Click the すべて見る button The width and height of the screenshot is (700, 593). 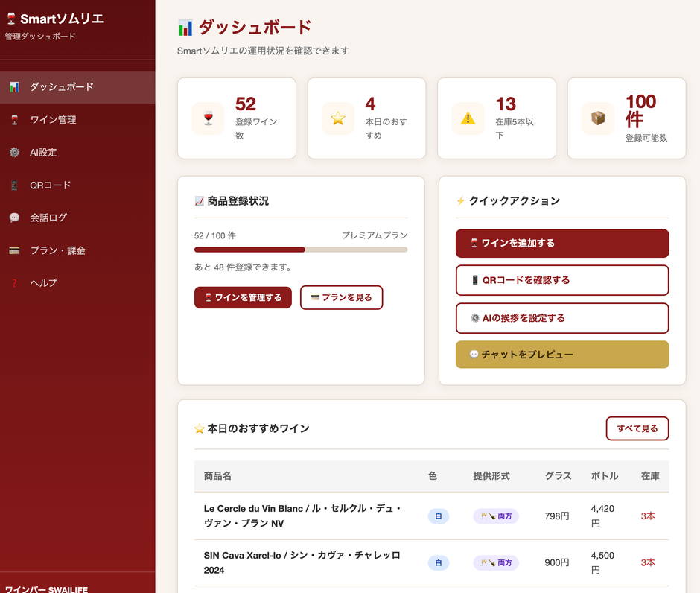(x=637, y=428)
